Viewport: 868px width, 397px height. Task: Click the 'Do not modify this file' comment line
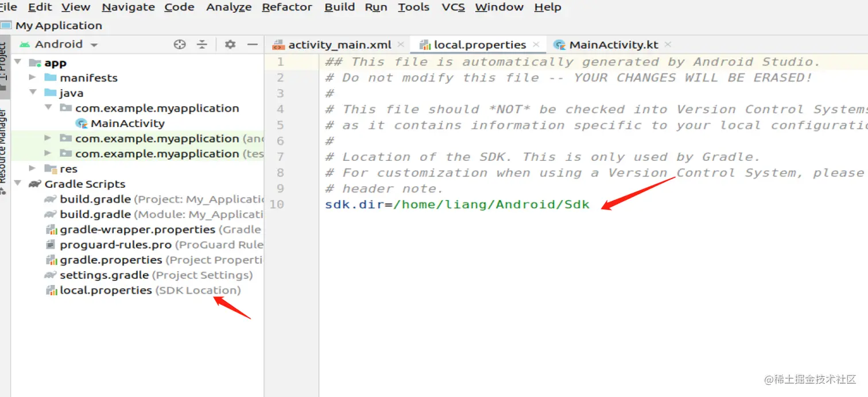[569, 78]
